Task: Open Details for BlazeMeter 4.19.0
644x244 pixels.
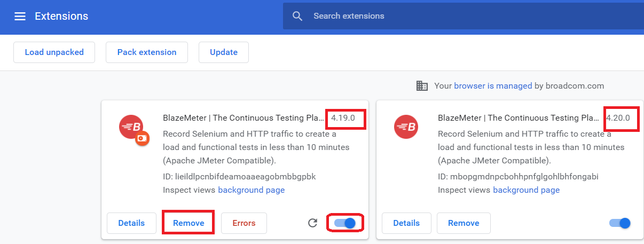Action: 131,223
